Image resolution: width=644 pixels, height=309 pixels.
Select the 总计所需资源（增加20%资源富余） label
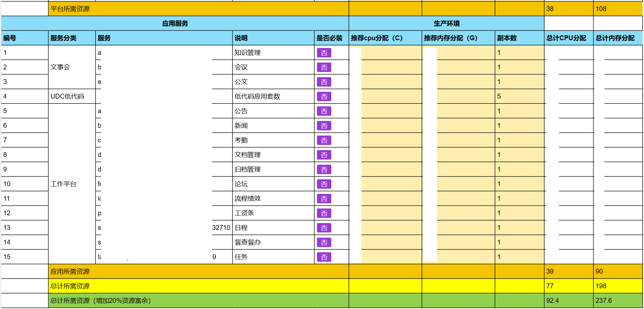click(101, 301)
